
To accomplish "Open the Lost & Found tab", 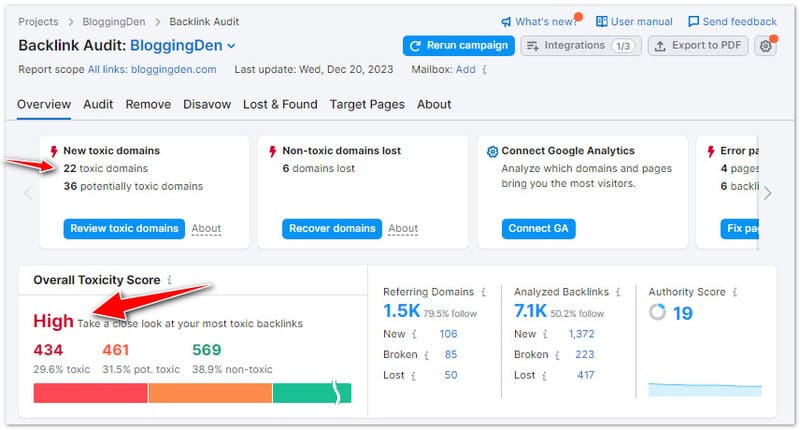I will click(280, 104).
